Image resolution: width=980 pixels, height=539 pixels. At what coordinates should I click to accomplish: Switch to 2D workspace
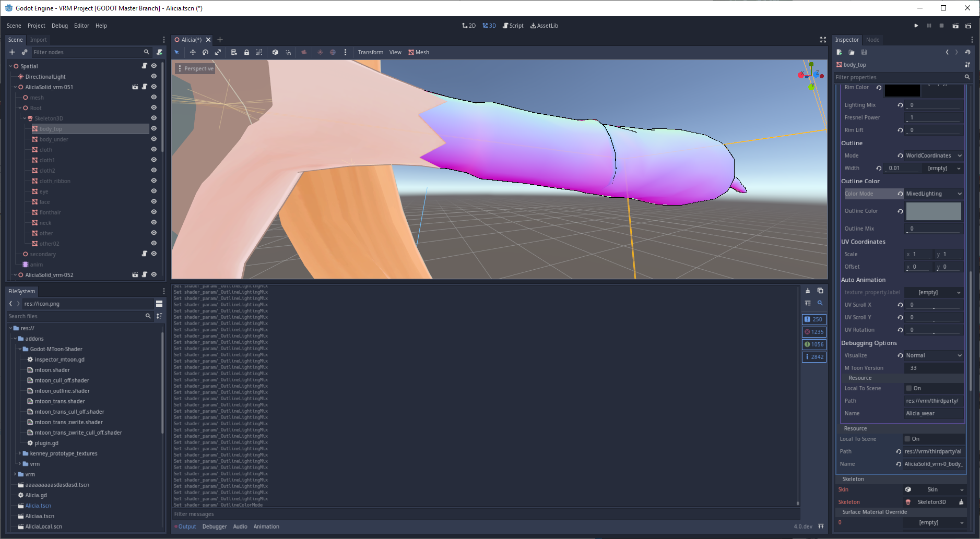469,26
